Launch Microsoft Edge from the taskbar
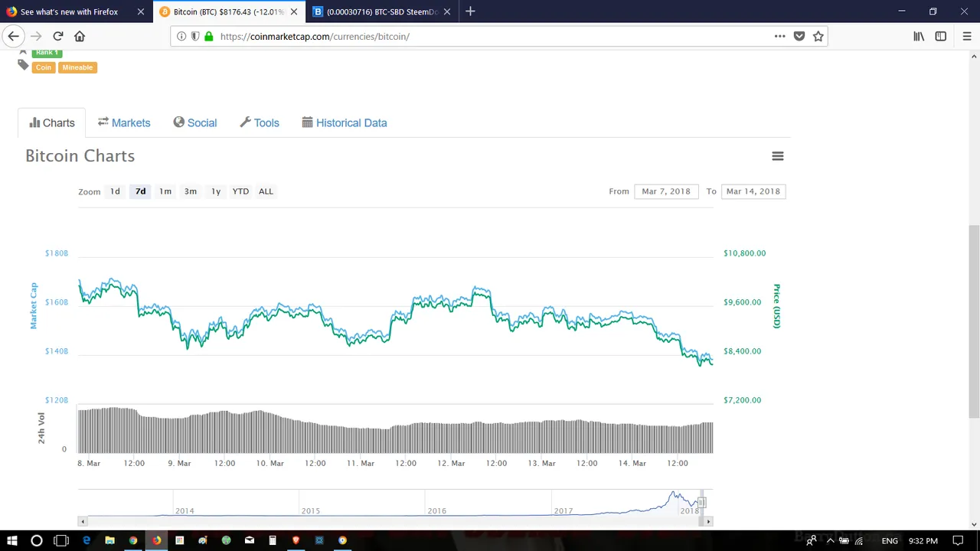The image size is (980, 551). [87, 540]
